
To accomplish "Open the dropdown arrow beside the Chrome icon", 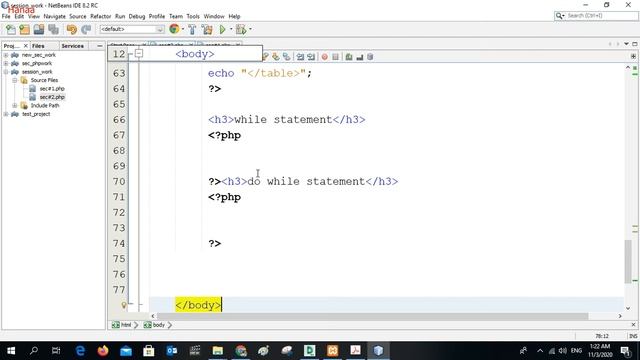I will 183,29.
